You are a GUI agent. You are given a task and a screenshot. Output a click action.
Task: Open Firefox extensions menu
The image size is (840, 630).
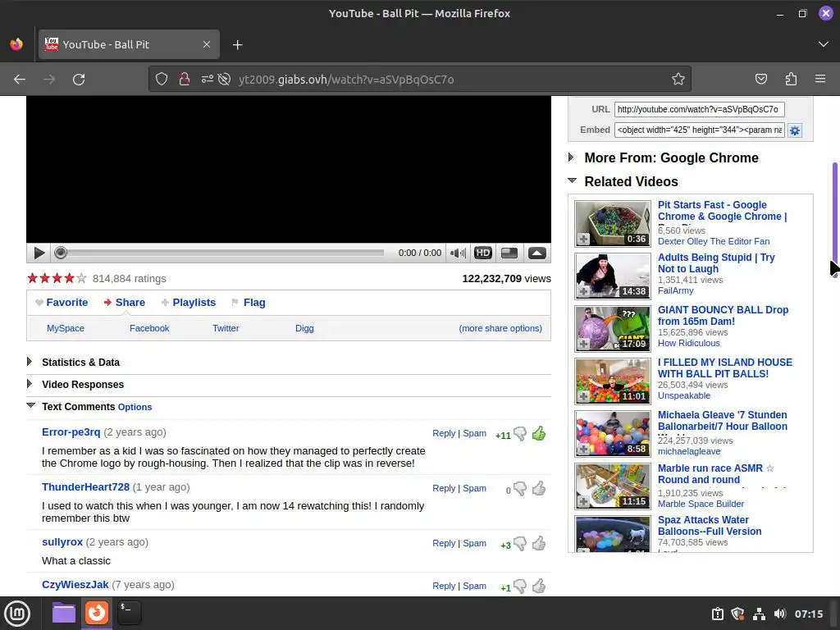pos(791,80)
